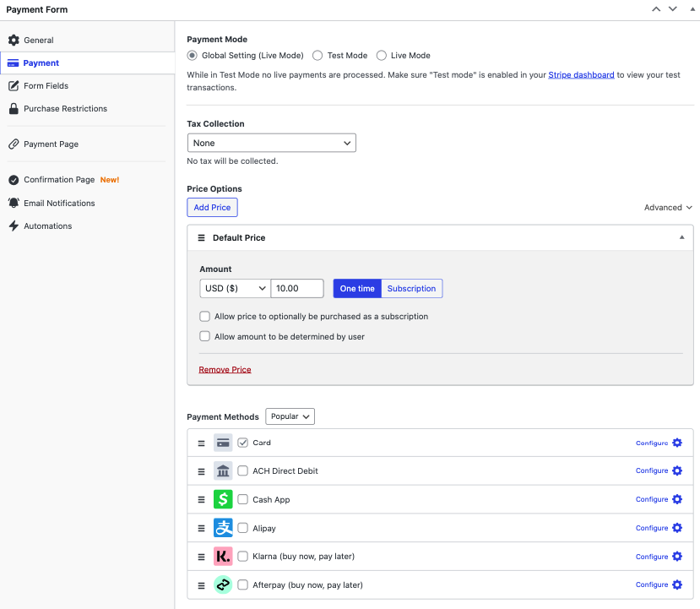The image size is (700, 609).
Task: Open the Stripe dashboard link
Action: 581,75
